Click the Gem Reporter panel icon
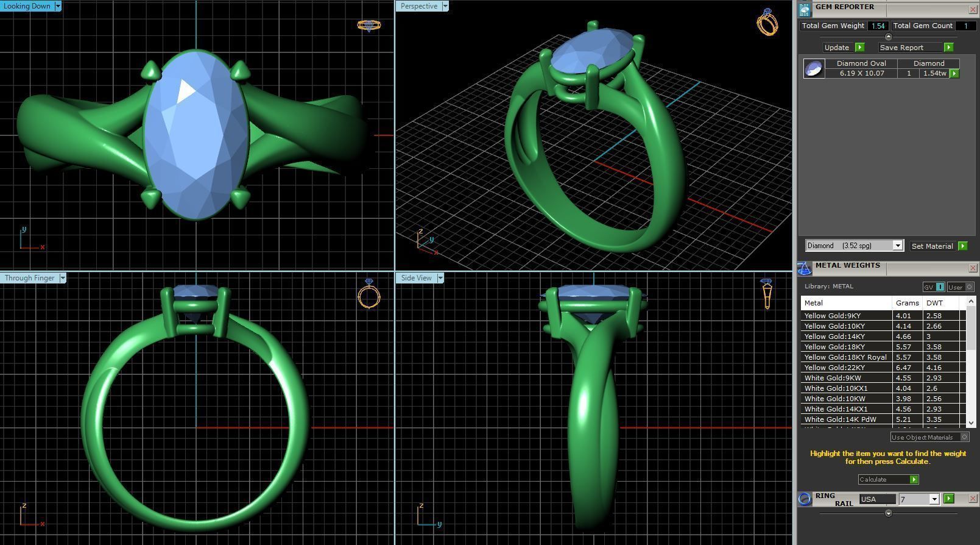Image resolution: width=980 pixels, height=545 pixels. point(805,9)
